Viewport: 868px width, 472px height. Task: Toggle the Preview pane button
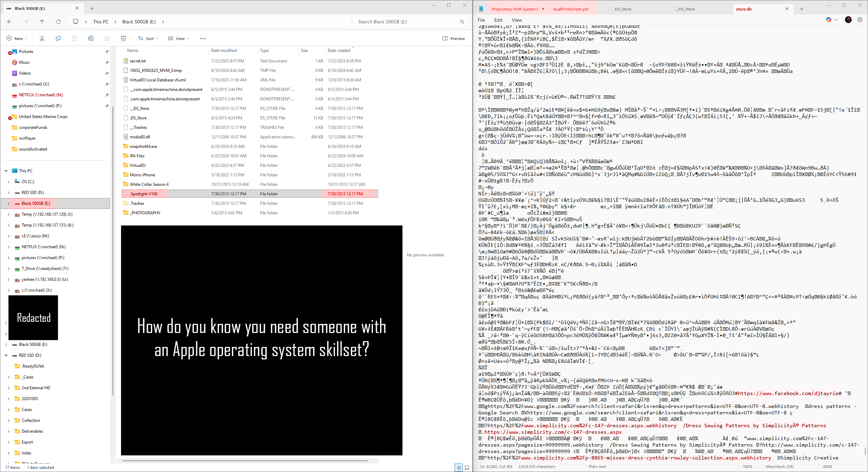[x=454, y=39]
